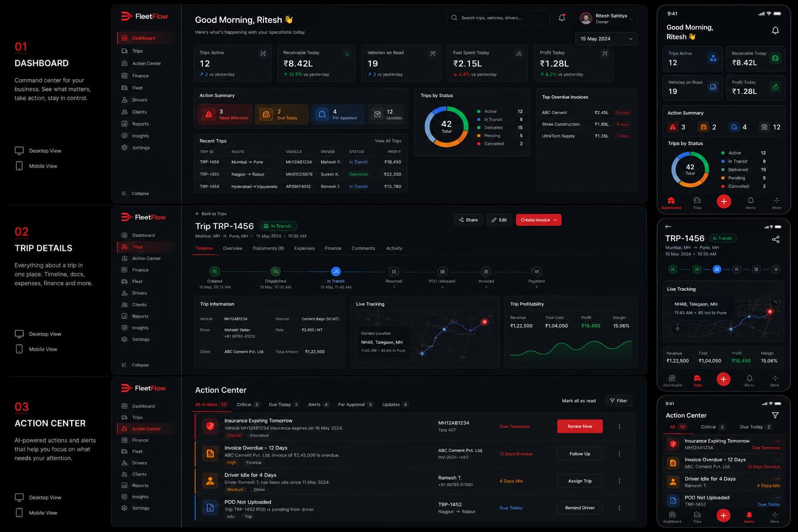This screenshot has height=532, width=798.
Task: Click the Shree Construction overdue invoice row
Action: click(x=586, y=125)
